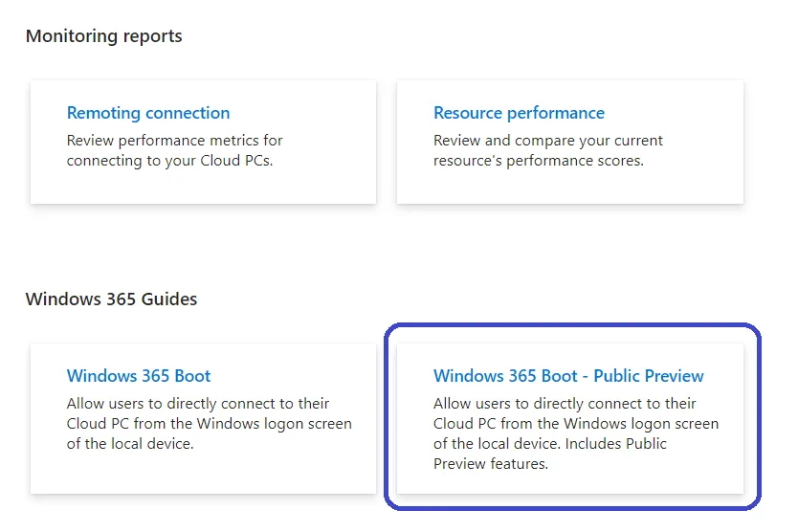
Task: Click "connecting to your Cloud PCs." text
Action: click(x=169, y=161)
